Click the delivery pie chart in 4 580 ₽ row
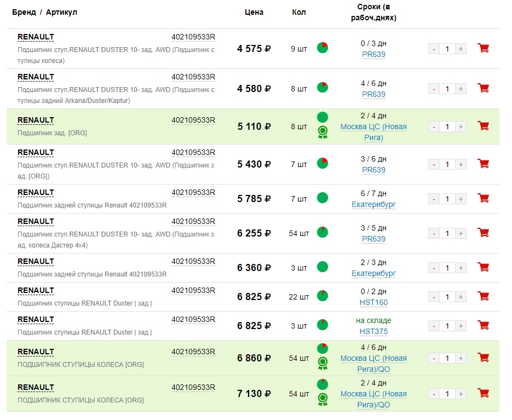This screenshot has height=420, width=512. (x=323, y=88)
